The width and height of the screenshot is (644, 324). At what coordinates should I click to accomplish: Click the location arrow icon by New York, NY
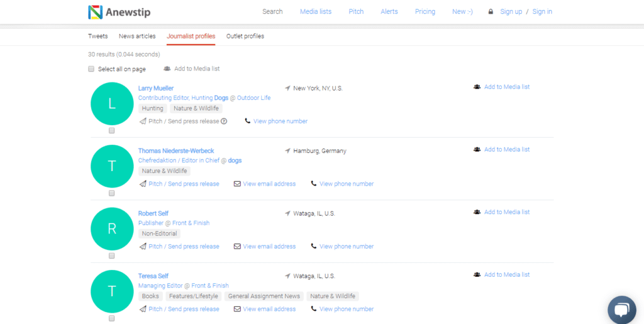287,88
